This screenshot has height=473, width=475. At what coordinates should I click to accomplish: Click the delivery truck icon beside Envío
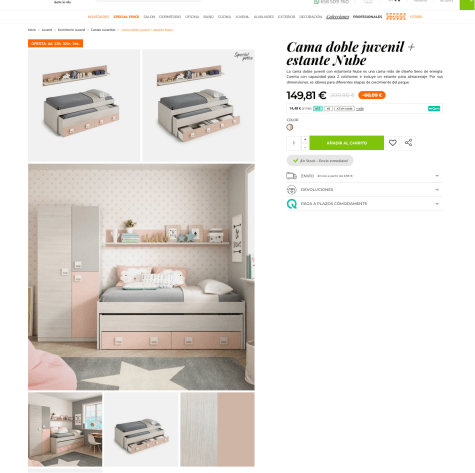(x=291, y=176)
